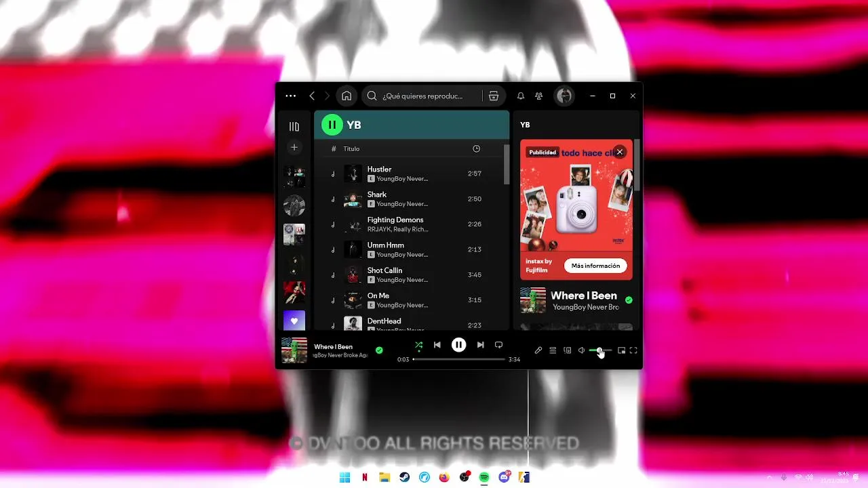
Task: Open connect to a device
Action: (568, 350)
